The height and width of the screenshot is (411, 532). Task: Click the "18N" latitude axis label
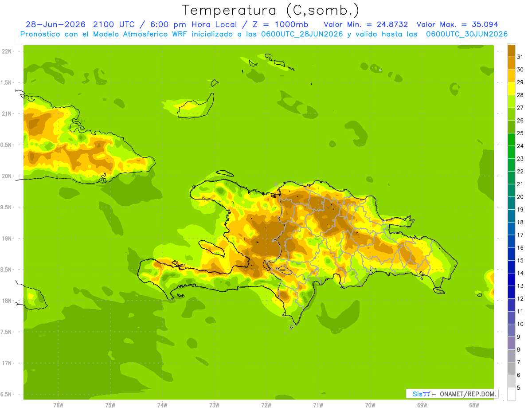pyautogui.click(x=7, y=301)
